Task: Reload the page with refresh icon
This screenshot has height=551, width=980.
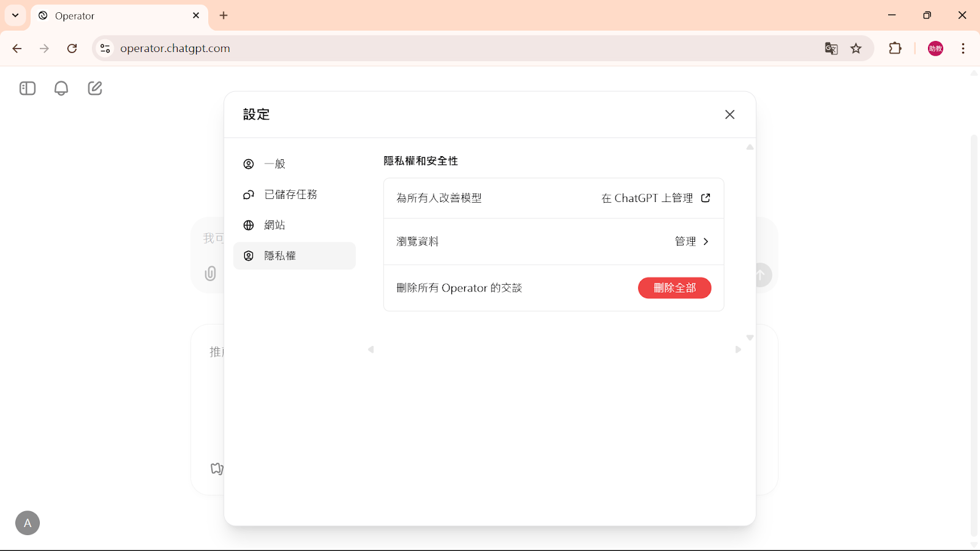Action: pyautogui.click(x=72, y=48)
